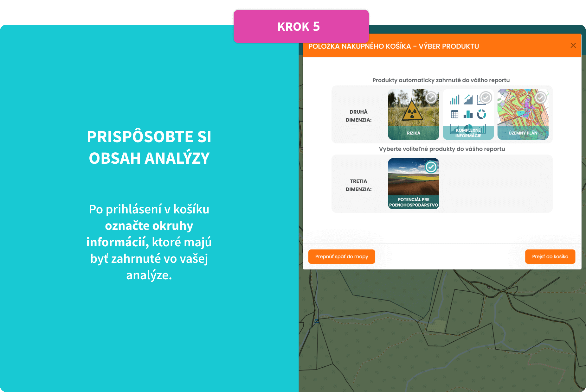Uncheck Potenciál pre poľnohospodárstvo checkmark
Image resolution: width=586 pixels, height=392 pixels.
(x=431, y=167)
